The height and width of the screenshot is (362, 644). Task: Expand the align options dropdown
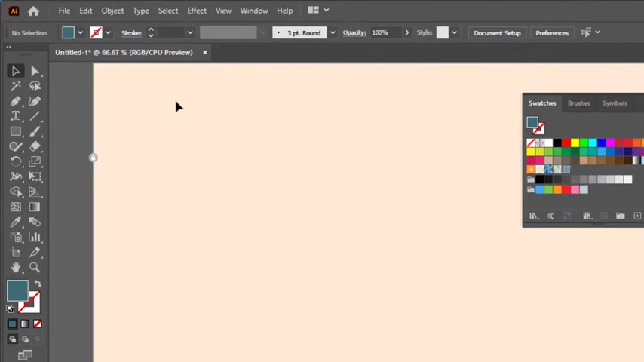(597, 32)
